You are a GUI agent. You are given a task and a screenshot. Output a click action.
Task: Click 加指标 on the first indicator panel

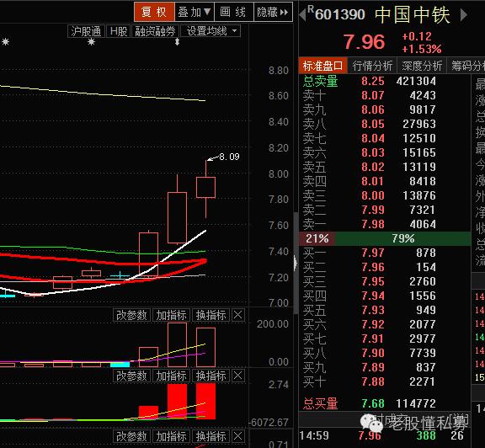[172, 315]
